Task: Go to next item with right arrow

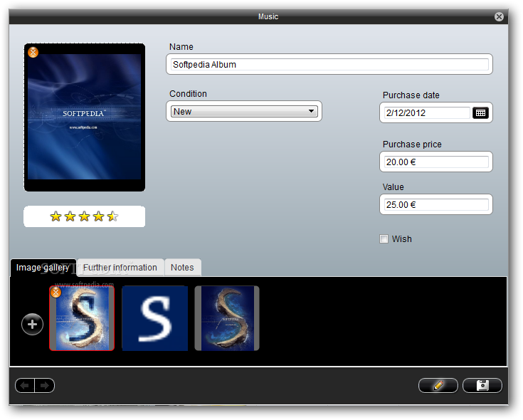Action: click(45, 386)
